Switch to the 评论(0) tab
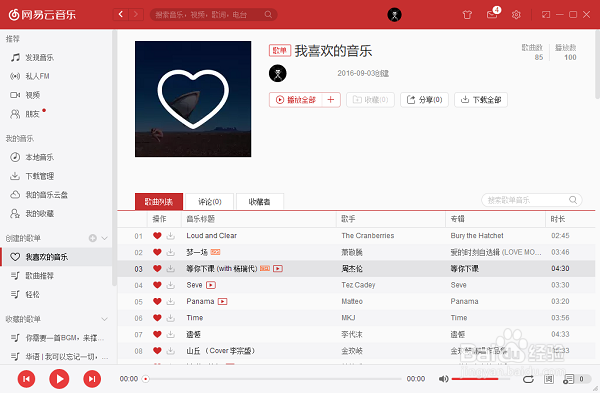This screenshot has width=600, height=393. (x=209, y=202)
